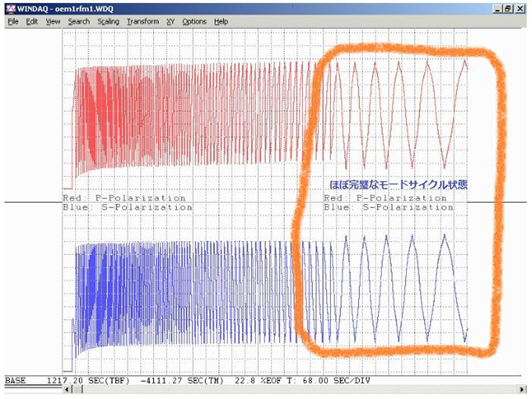The image size is (532, 399).
Task: Click the scroll right arrow of waveform scrollbar
Action: click(x=522, y=389)
